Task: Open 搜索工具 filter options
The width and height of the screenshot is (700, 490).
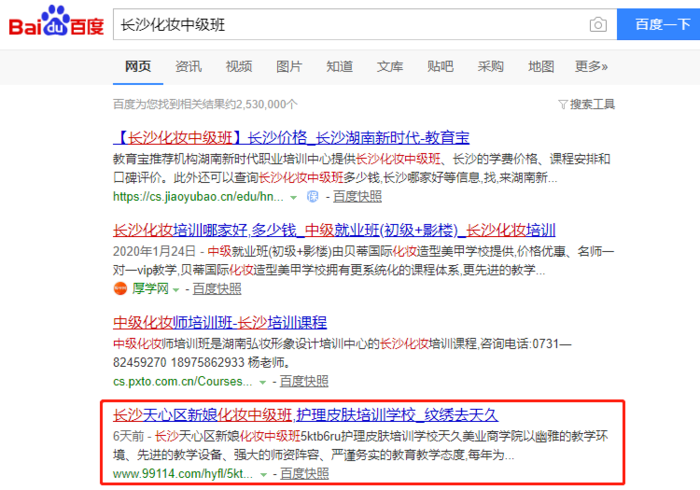Action: pyautogui.click(x=592, y=104)
